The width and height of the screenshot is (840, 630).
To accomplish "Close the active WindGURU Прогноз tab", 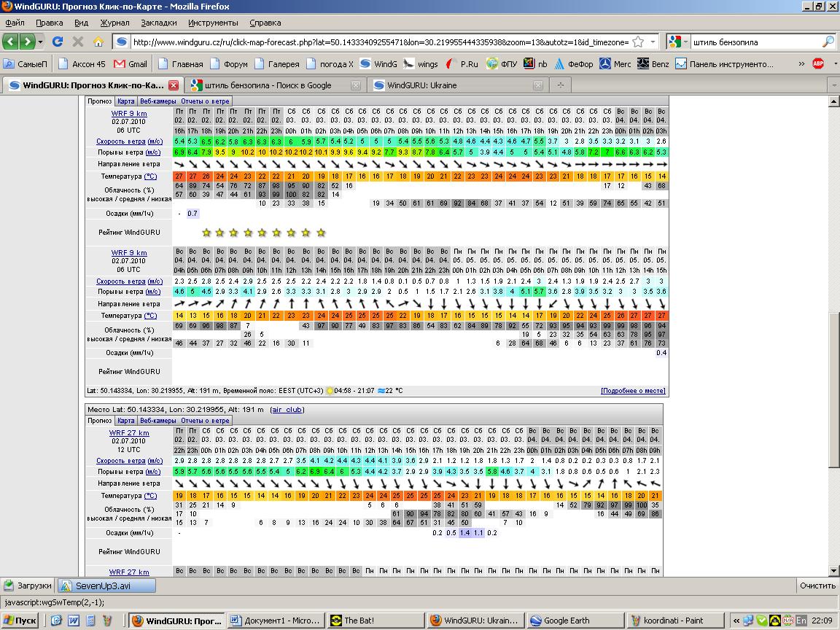I will point(174,85).
